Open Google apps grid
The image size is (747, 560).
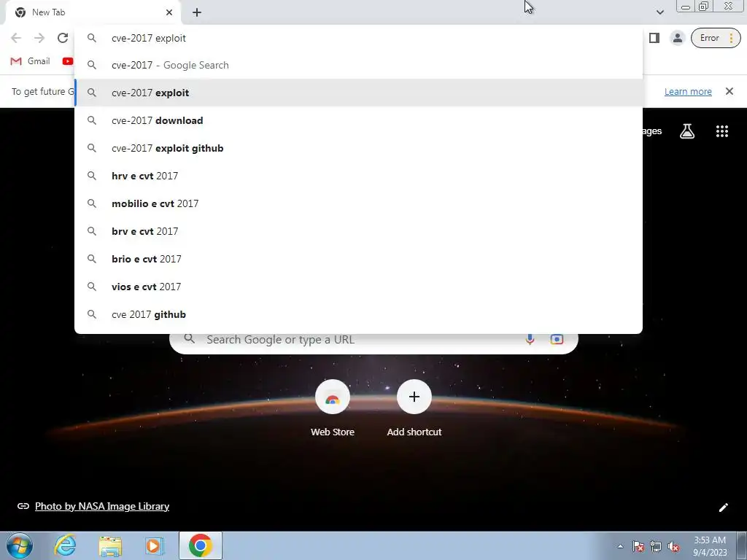pyautogui.click(x=721, y=131)
